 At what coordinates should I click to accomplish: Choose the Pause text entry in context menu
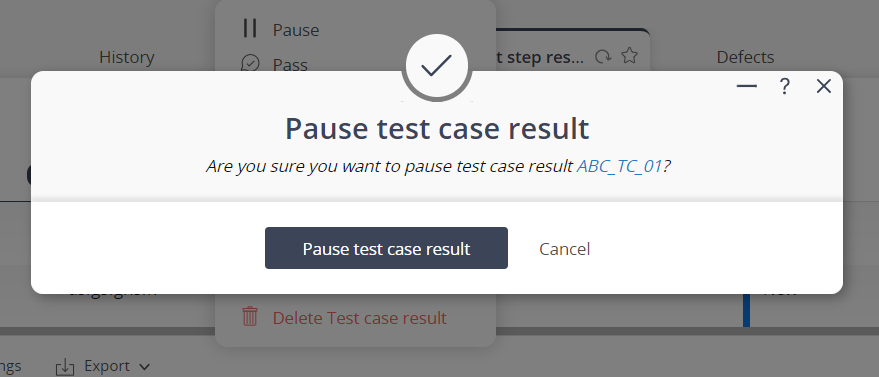(296, 30)
